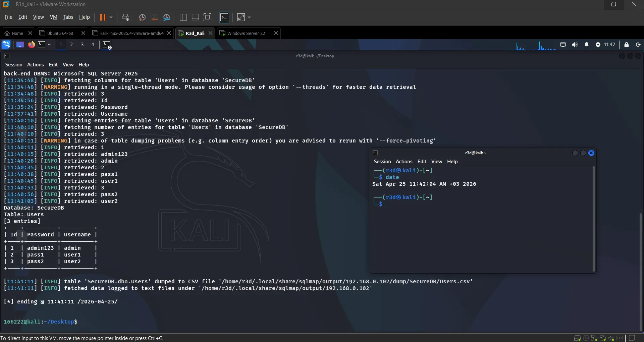
Task: Click the volume speaker icon in Kali panel
Action: (x=575, y=45)
